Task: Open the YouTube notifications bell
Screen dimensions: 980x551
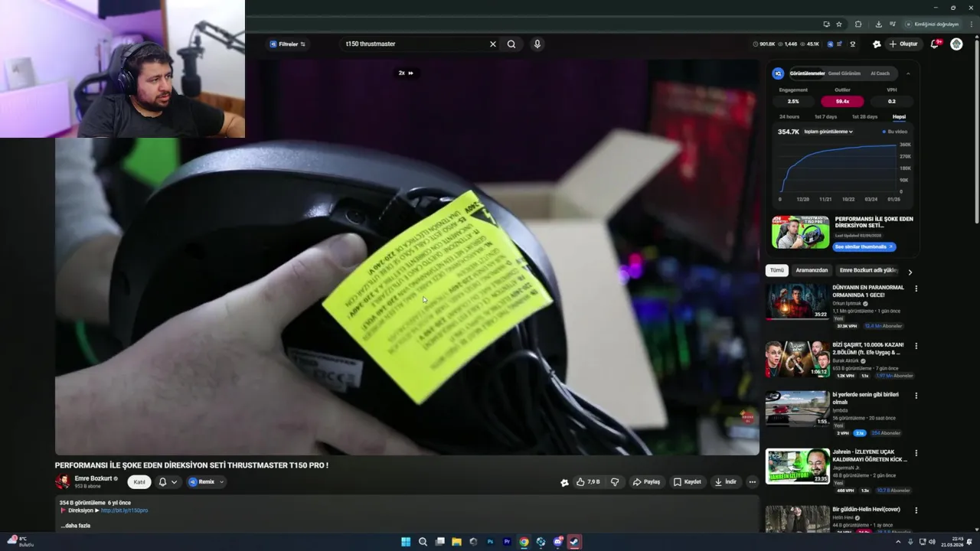Action: [x=934, y=44]
